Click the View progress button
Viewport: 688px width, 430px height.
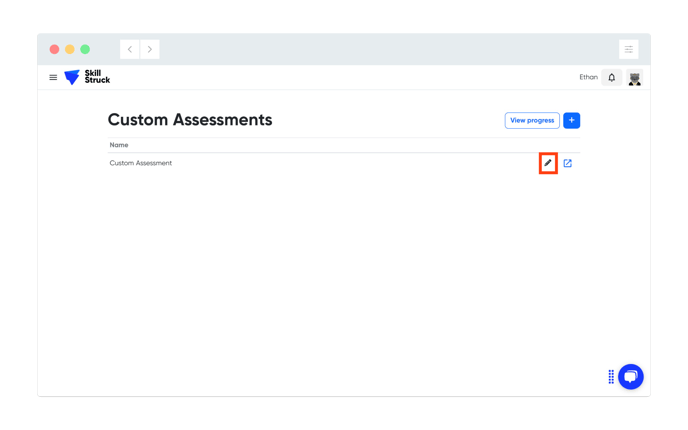[532, 120]
